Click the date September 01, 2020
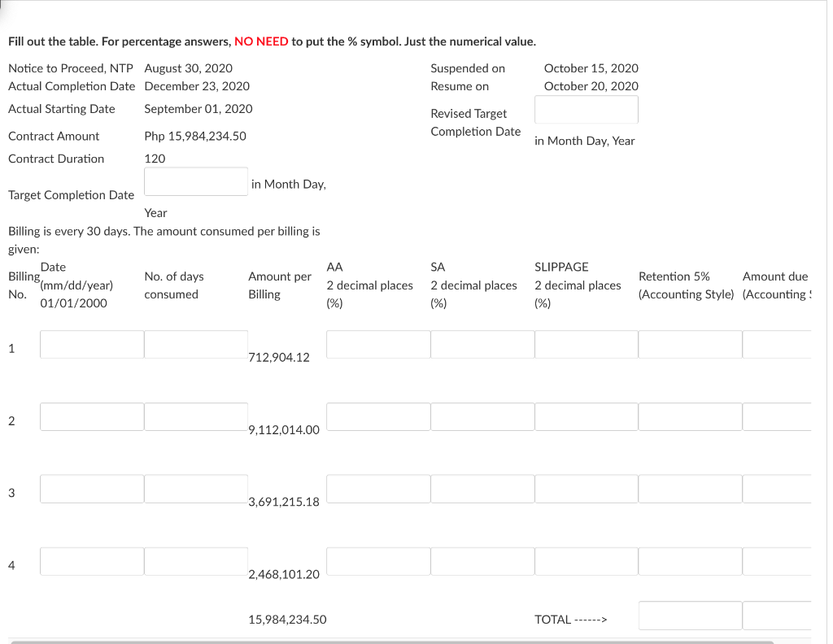The image size is (833, 644). click(198, 108)
